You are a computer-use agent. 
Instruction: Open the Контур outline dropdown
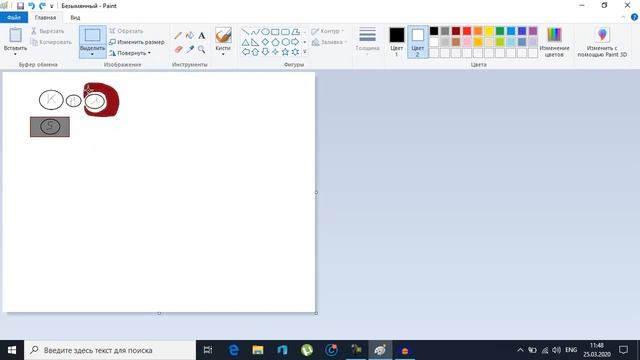click(x=328, y=31)
